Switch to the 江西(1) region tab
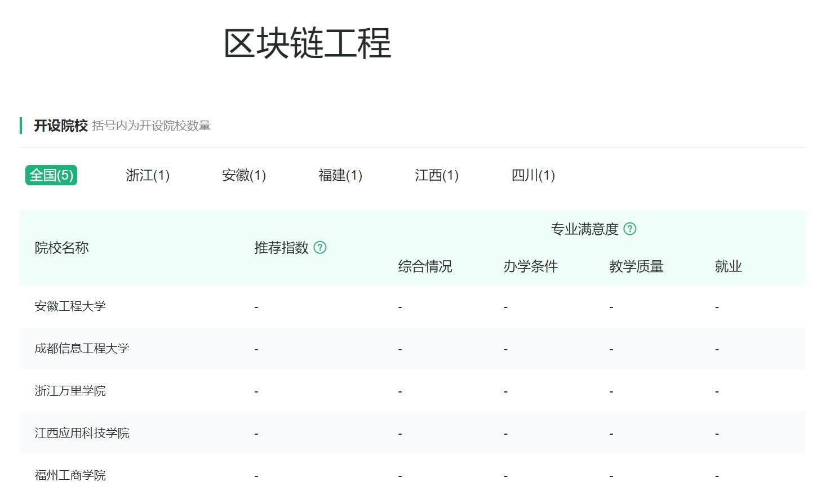 pos(437,175)
